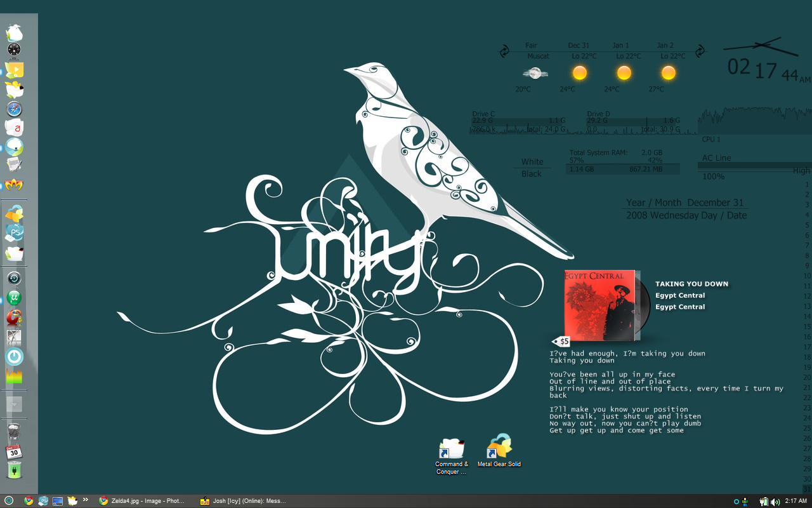Launch uTorrent from the dock
This screenshot has width=812, height=508.
(15, 298)
